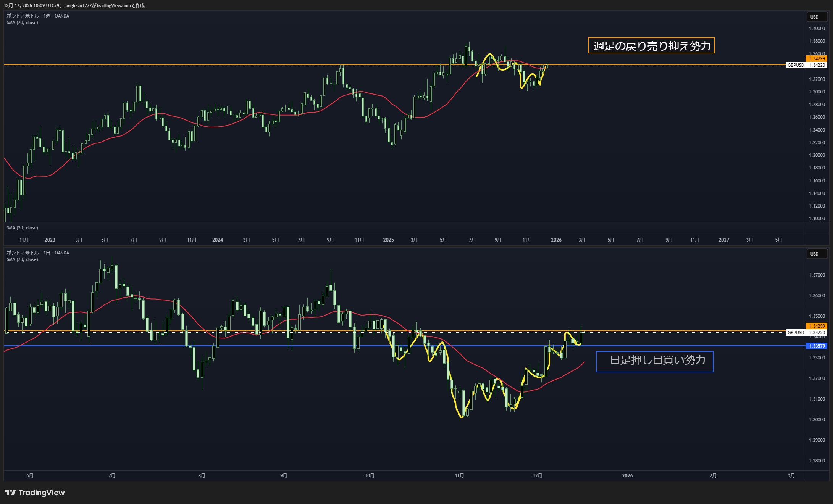833x504 pixels.
Task: Click the blue 1.33579 price label
Action: 817,346
